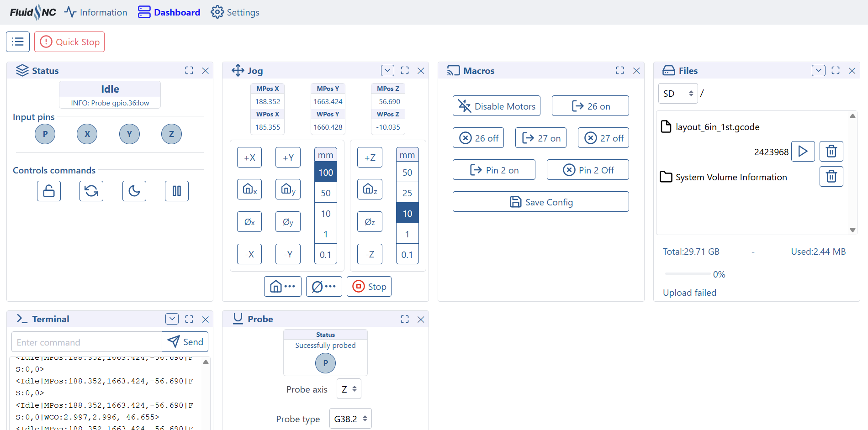The image size is (868, 430).
Task: Switch to the Information tab
Action: [96, 12]
